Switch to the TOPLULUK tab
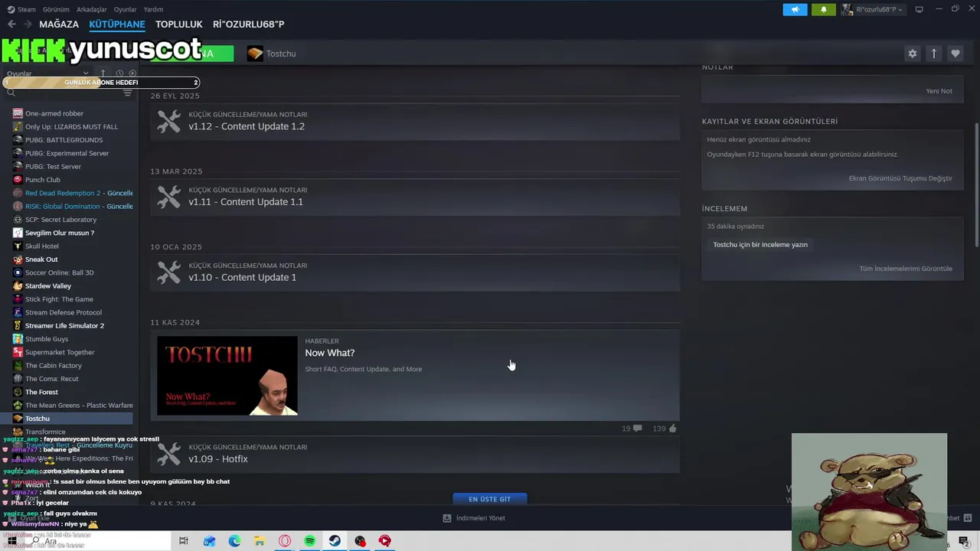The height and width of the screenshot is (551, 980). 178,24
